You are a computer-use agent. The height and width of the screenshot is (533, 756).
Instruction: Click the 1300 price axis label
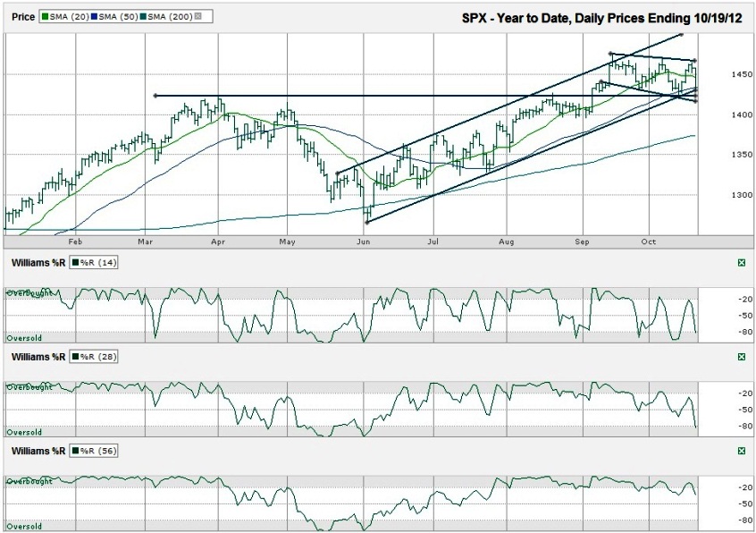click(x=743, y=195)
